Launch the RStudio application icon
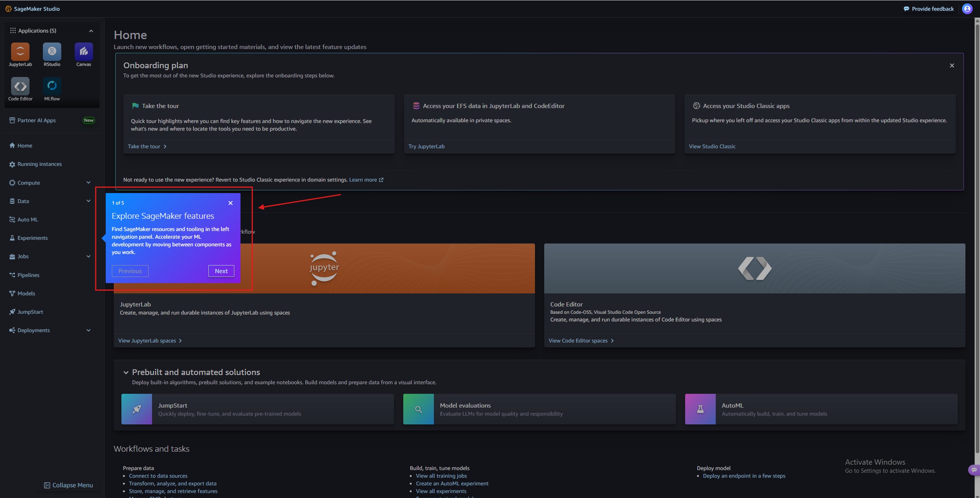The image size is (980, 498). pyautogui.click(x=52, y=52)
